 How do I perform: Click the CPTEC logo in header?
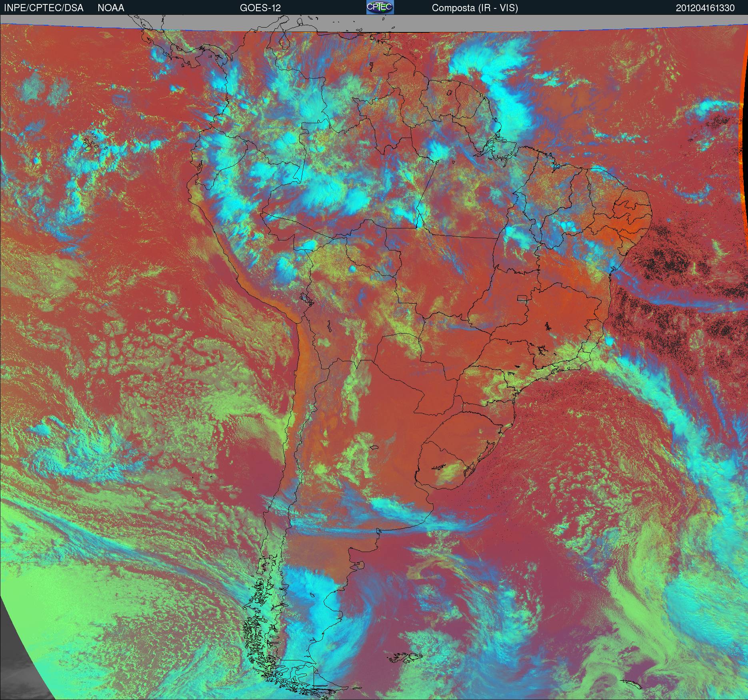[380, 7]
